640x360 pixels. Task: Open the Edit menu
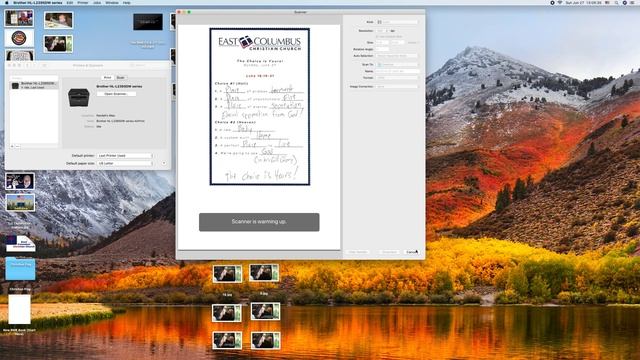[70, 2]
